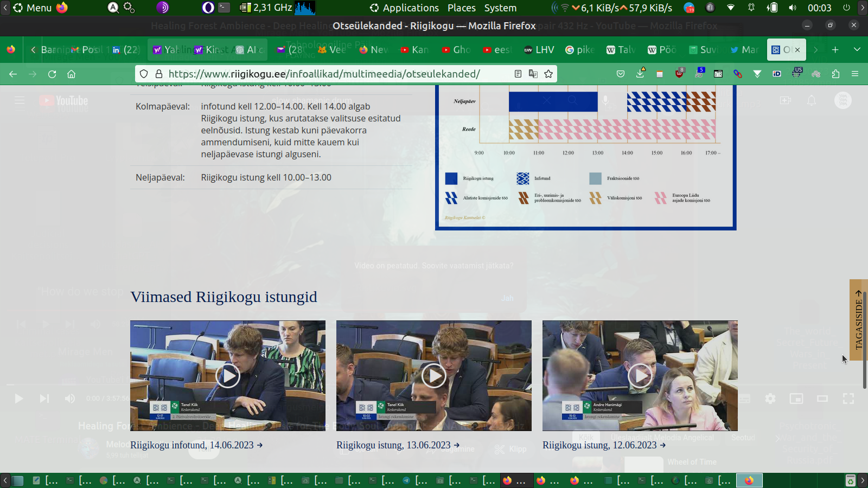
Task: Open link 'Riigikogu istung, 13.06.2023'
Action: 398,445
